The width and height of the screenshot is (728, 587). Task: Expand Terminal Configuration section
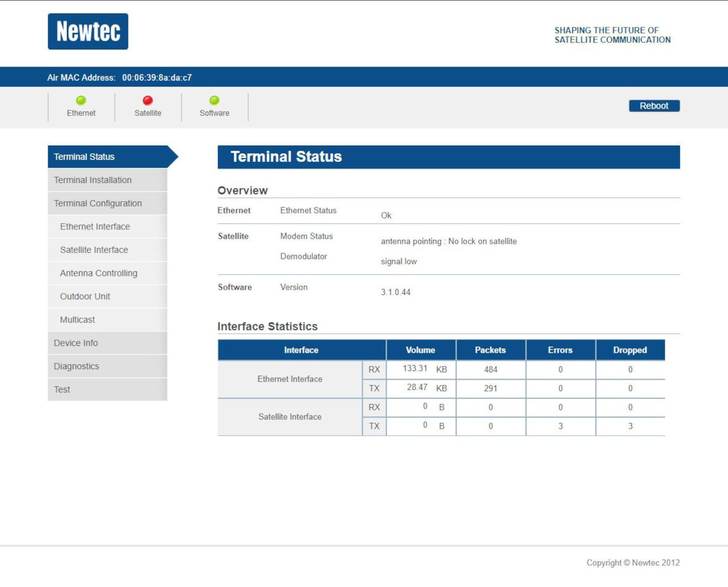(98, 203)
